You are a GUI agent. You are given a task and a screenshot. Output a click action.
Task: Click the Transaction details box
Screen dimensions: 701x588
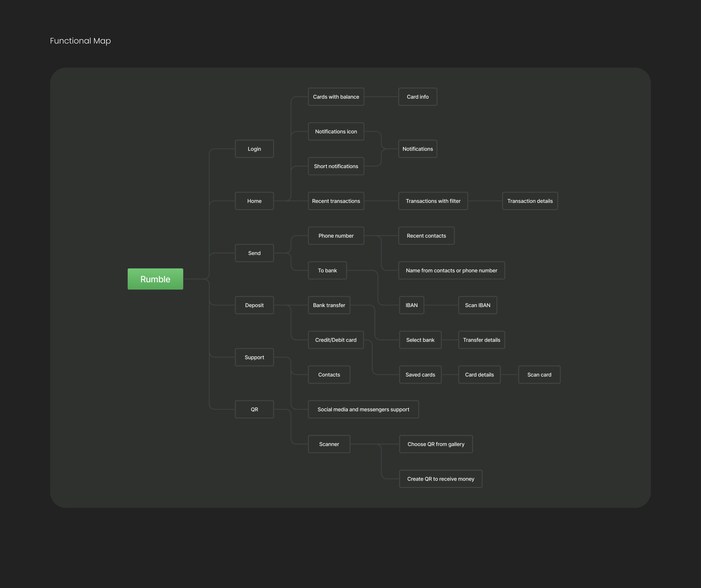[x=530, y=201]
